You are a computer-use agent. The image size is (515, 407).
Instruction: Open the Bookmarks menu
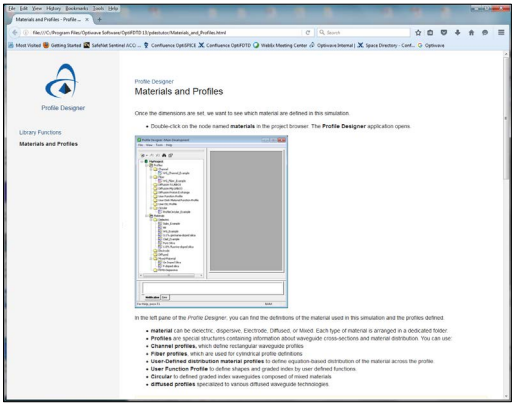tap(77, 8)
